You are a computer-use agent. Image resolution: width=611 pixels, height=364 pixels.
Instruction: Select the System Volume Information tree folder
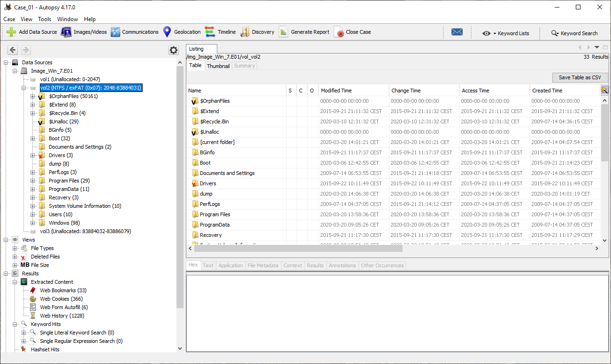tap(85, 206)
